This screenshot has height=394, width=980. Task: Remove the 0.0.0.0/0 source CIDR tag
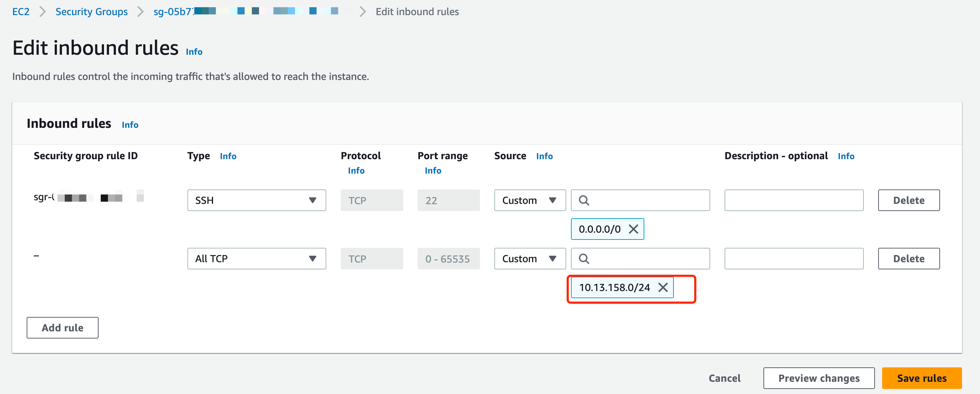coord(633,229)
